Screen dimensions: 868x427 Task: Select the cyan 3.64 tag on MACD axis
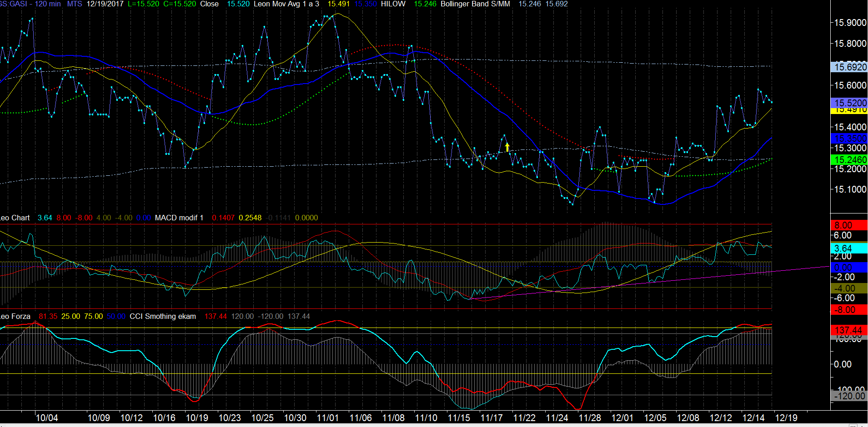(x=849, y=248)
